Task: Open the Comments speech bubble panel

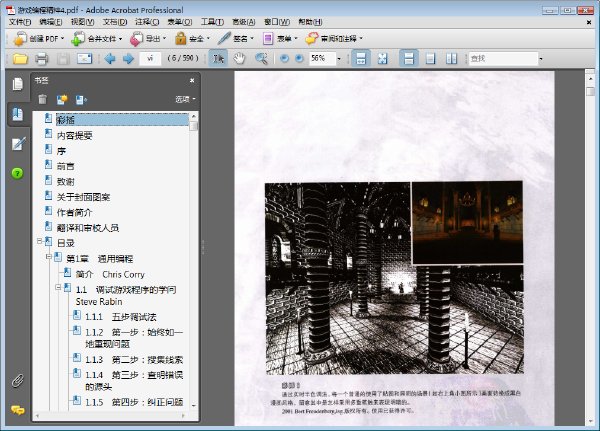Action: pos(18,410)
